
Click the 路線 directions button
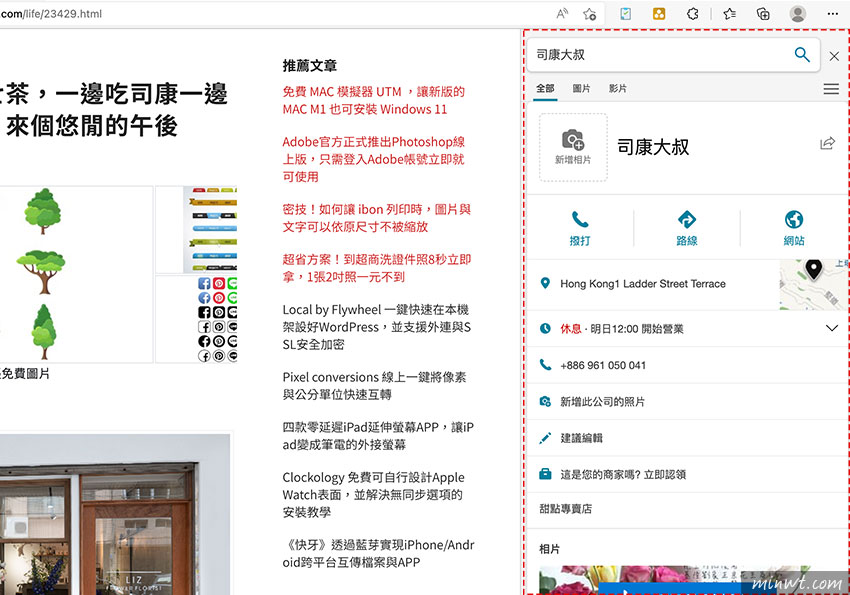[686, 228]
